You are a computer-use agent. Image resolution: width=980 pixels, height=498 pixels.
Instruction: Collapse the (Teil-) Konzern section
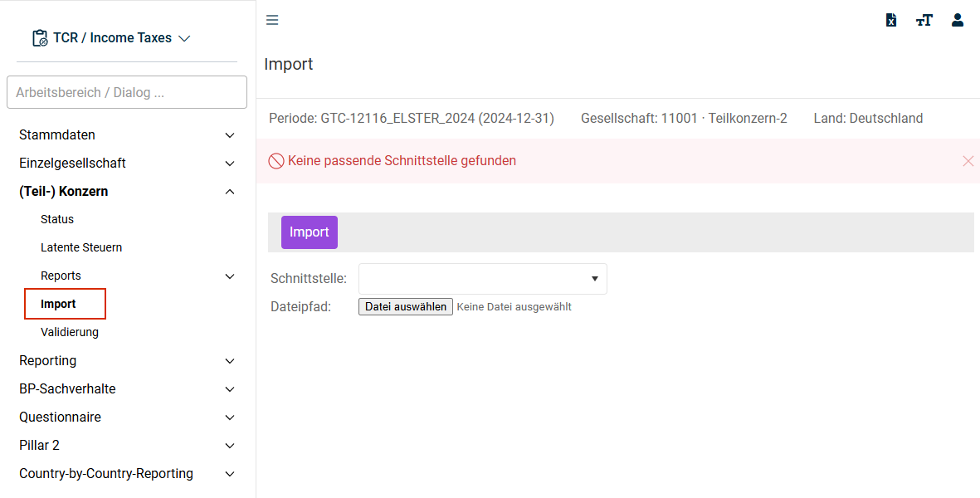127,191
